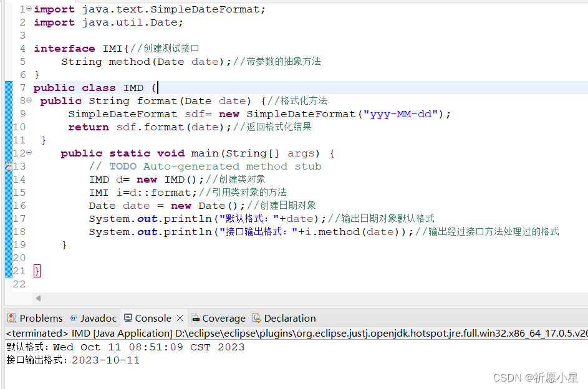Image resolution: width=588 pixels, height=389 pixels.
Task: Click the closing brace marker on line 21
Action: click(37, 271)
